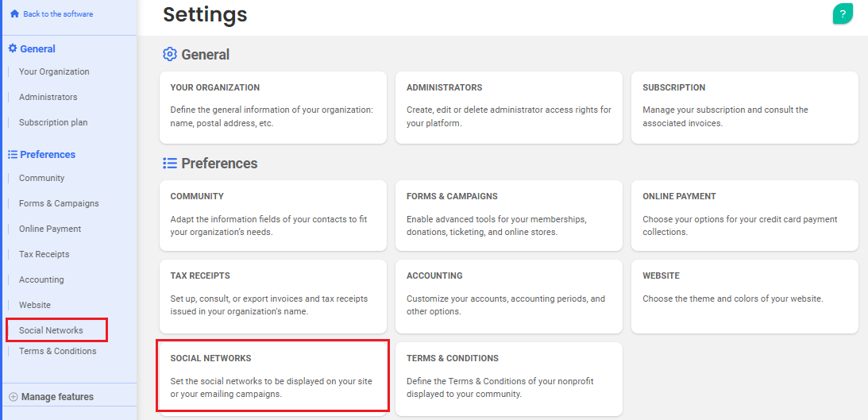Viewport: 868px width, 420px height.
Task: Click the gear icon in the General section heading
Action: [x=169, y=54]
